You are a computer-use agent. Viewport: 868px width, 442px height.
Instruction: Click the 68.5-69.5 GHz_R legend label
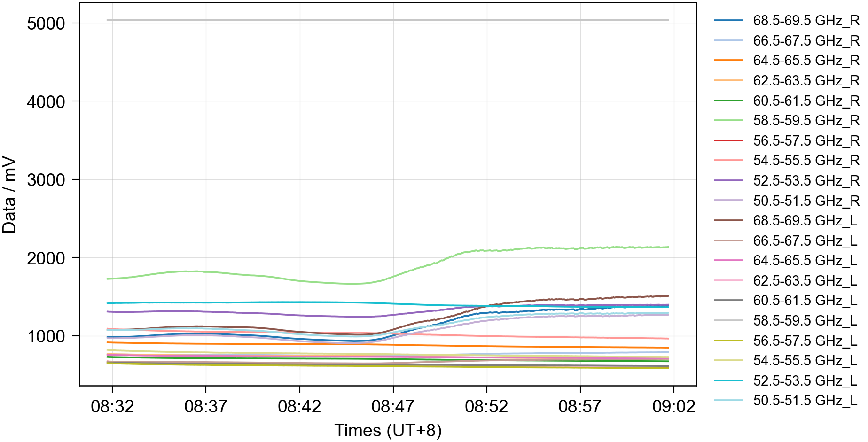(805, 21)
